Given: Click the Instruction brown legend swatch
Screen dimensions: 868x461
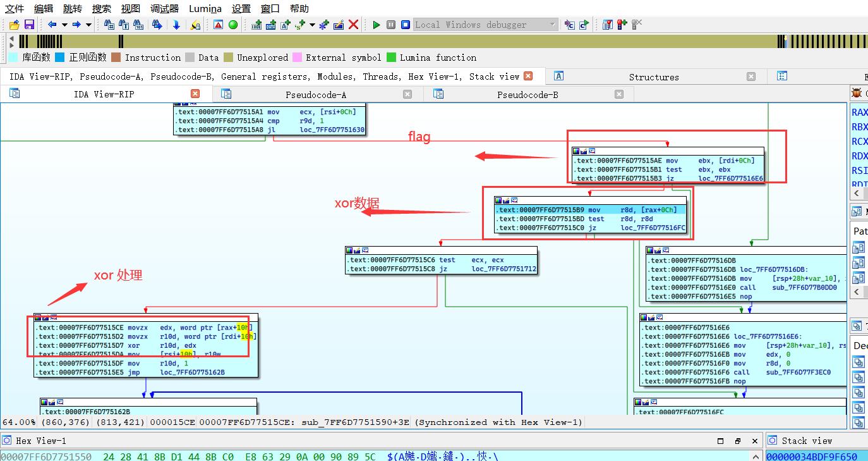Looking at the screenshot, I should 116,58.
